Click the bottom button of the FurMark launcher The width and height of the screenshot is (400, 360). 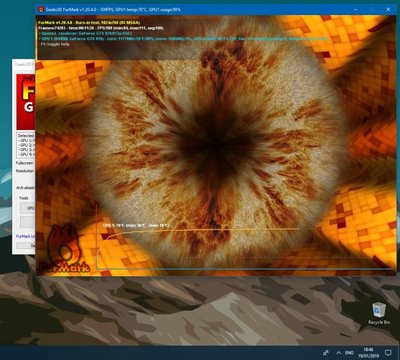(26, 245)
